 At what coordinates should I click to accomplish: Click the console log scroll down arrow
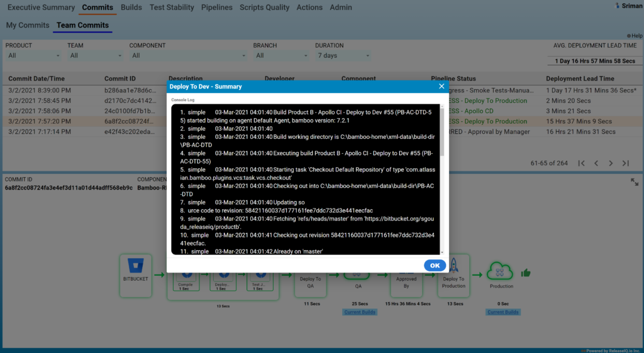click(442, 252)
